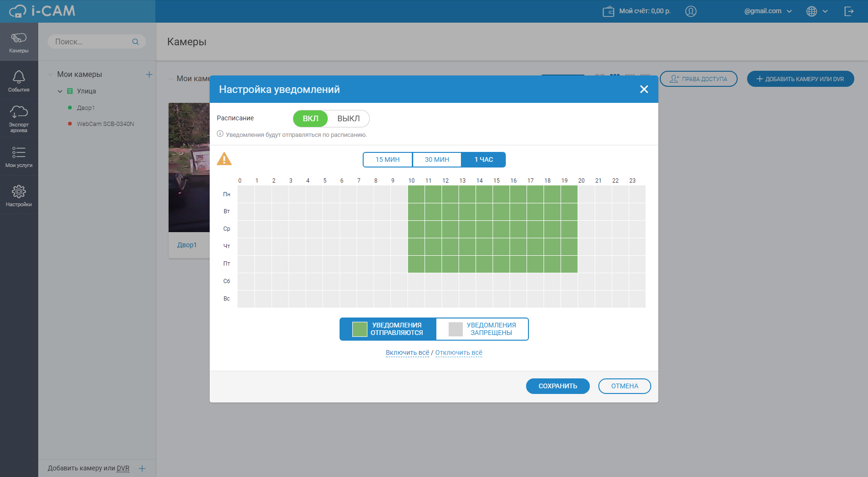Collapse the Улица group chevron
The image size is (868, 477).
click(x=60, y=91)
